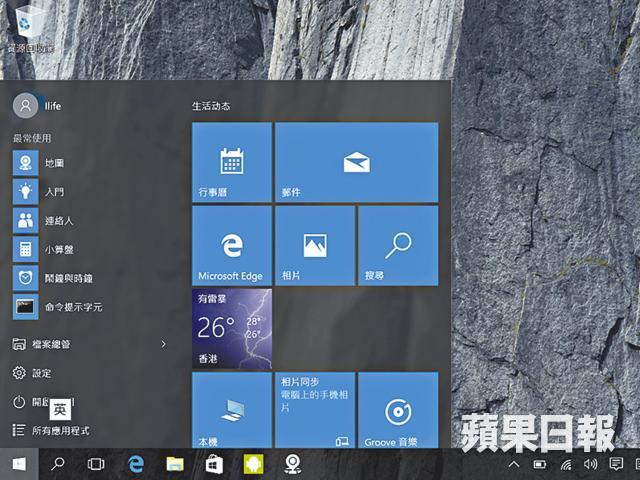
Task: Open the volume control icon
Action: point(590,464)
